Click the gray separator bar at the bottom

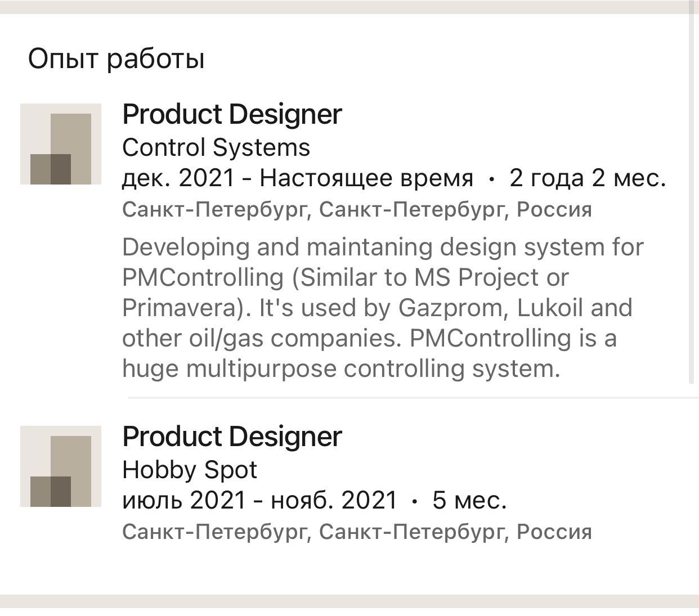pyautogui.click(x=349, y=601)
